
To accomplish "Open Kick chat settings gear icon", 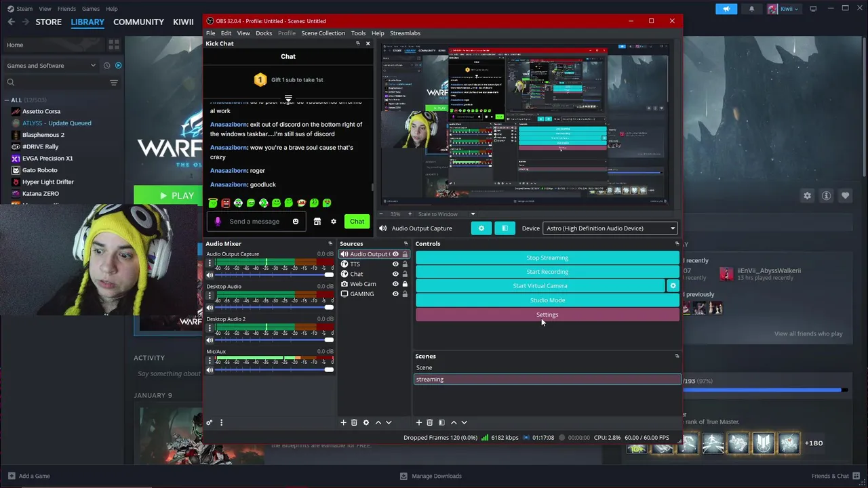I will point(333,222).
